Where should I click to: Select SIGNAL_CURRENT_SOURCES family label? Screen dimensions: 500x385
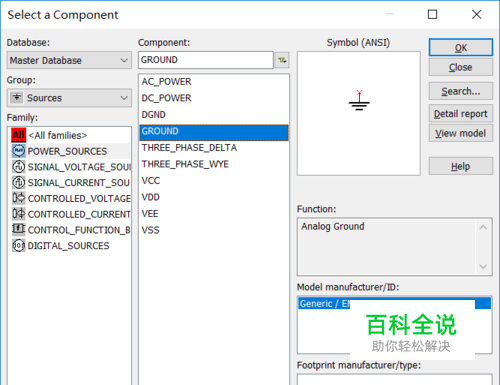coord(79,183)
